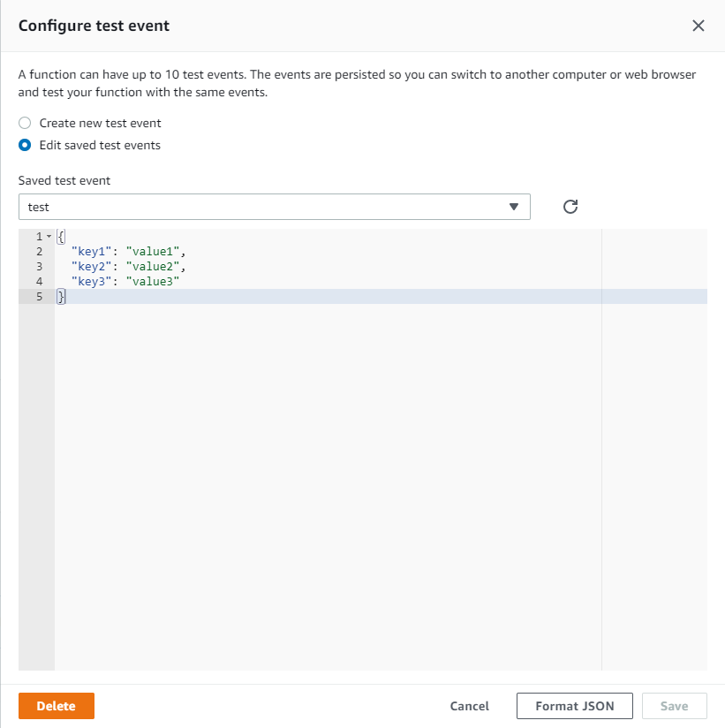Select the Create new test event option
Image resolution: width=725 pixels, height=728 pixels.
pos(24,123)
